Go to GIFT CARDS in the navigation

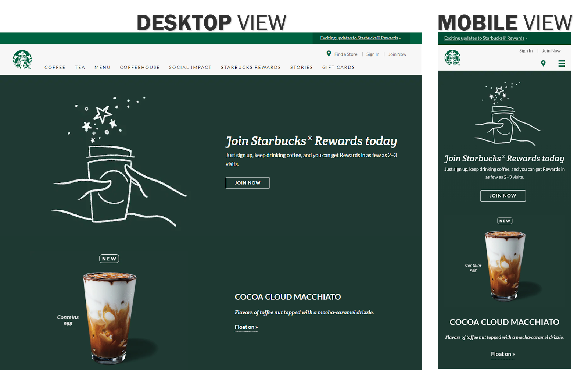coord(338,67)
